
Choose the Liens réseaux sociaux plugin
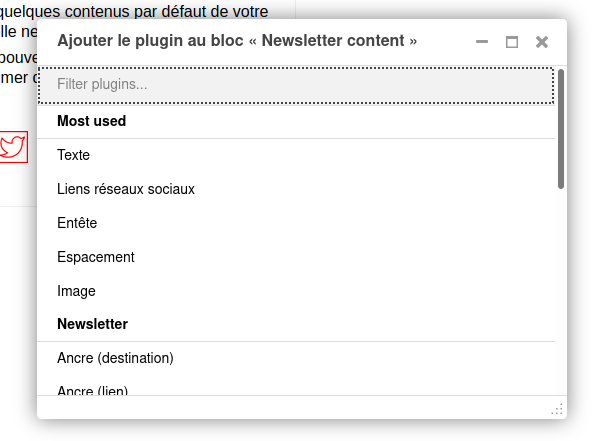[296, 189]
